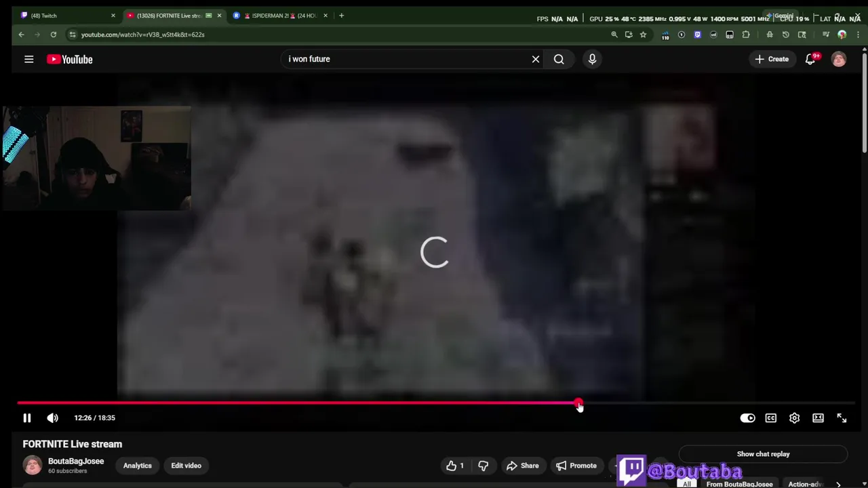868x488 pixels.
Task: Open the Chrome three-dot menu
Action: [x=857, y=35]
